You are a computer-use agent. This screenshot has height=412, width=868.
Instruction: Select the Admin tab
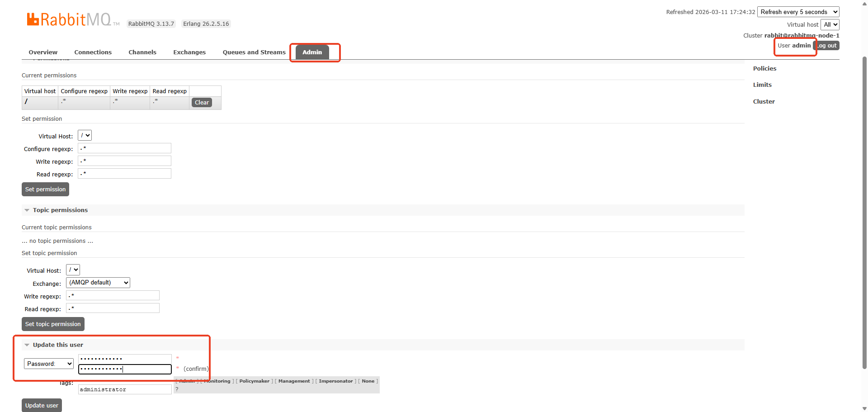(x=312, y=52)
